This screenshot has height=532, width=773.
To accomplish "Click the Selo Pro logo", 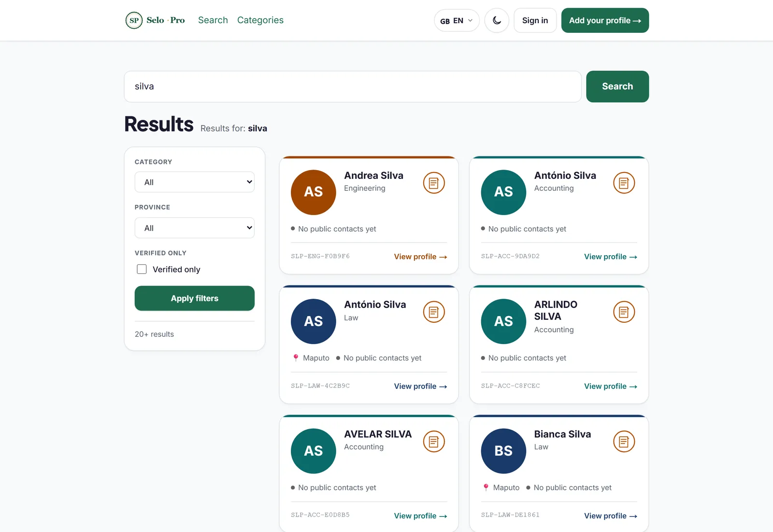I will coord(155,20).
